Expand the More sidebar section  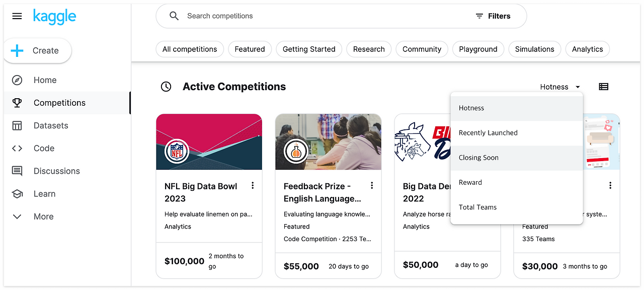[x=43, y=216]
